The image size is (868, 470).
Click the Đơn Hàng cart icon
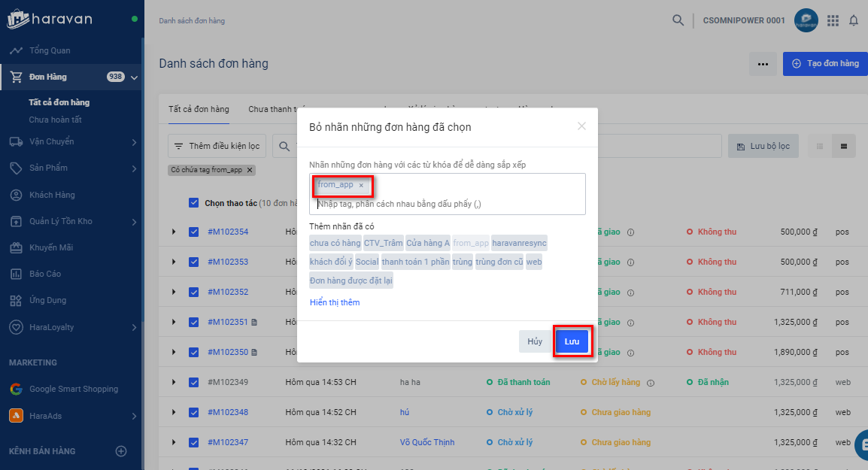[x=16, y=77]
